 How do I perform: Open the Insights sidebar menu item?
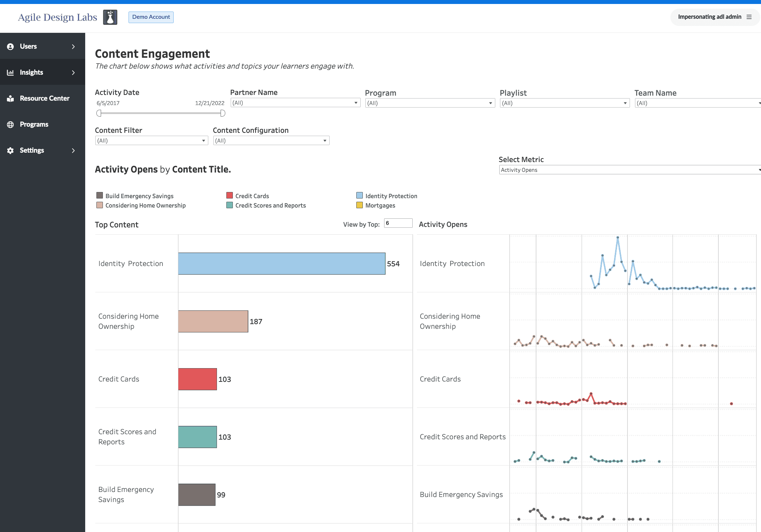point(43,72)
